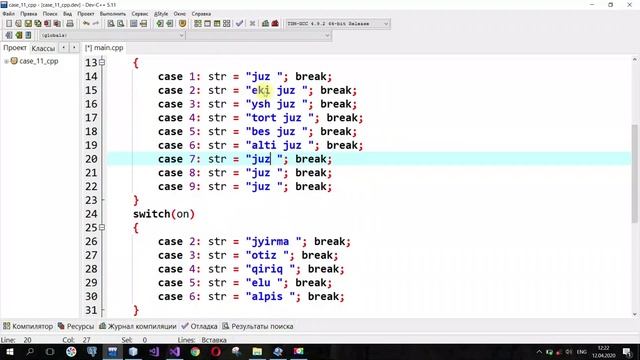
Task: Stop execution with the X icon
Action: point(252,24)
